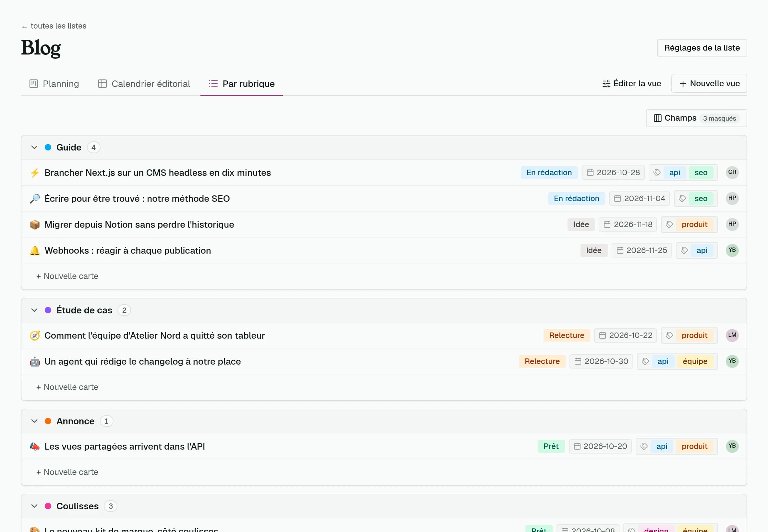Open the HP avatar on the Notion migration card
This screenshot has width=768, height=532.
point(732,224)
